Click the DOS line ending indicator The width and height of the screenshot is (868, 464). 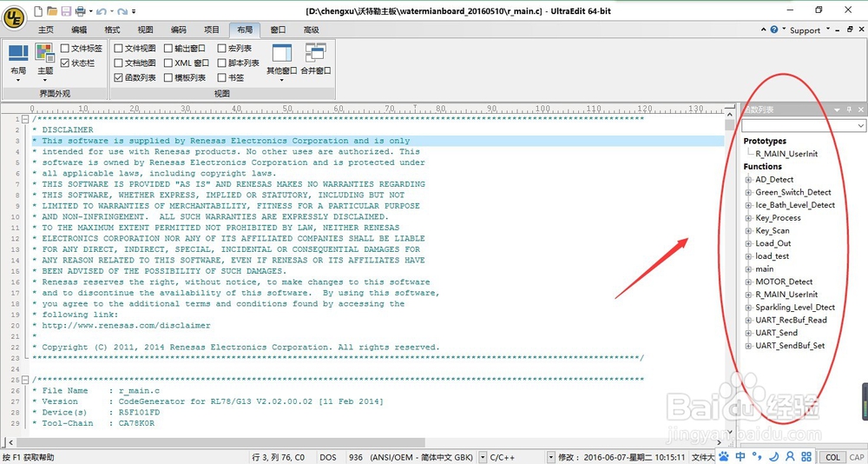328,457
